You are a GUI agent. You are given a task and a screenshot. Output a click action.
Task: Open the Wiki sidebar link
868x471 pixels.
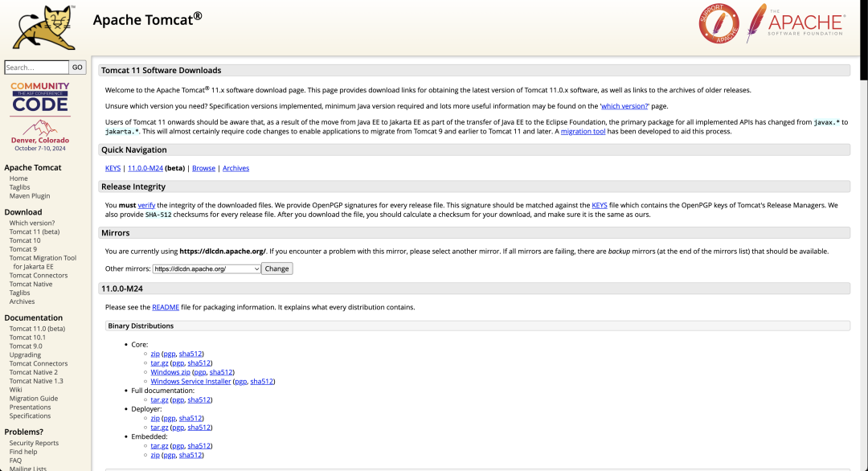pos(15,390)
